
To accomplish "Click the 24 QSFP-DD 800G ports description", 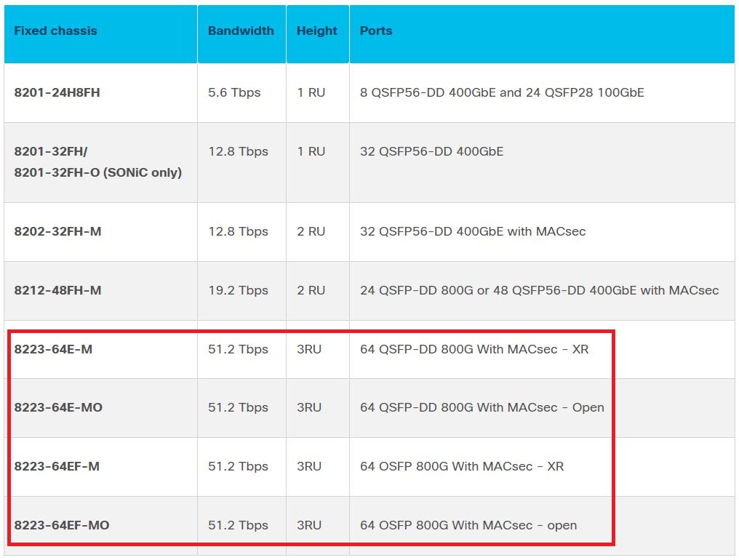I will tap(539, 291).
